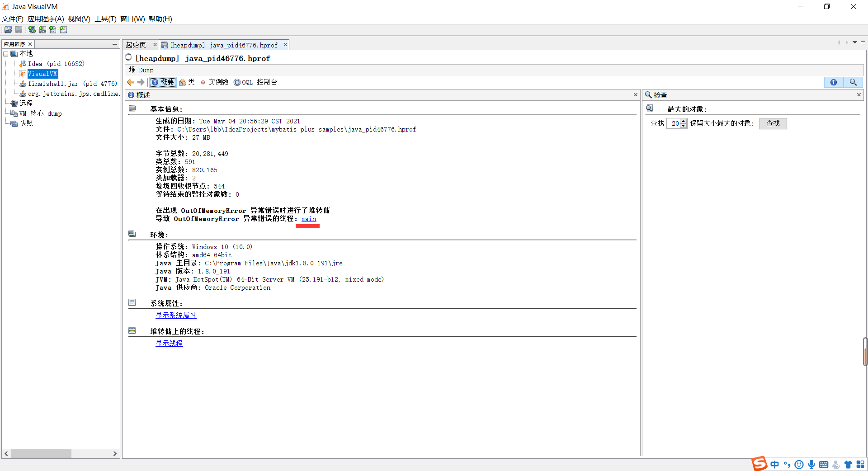Image resolution: width=868 pixels, height=471 pixels.
Task: Maximize the editor window area icon
Action: [x=863, y=42]
